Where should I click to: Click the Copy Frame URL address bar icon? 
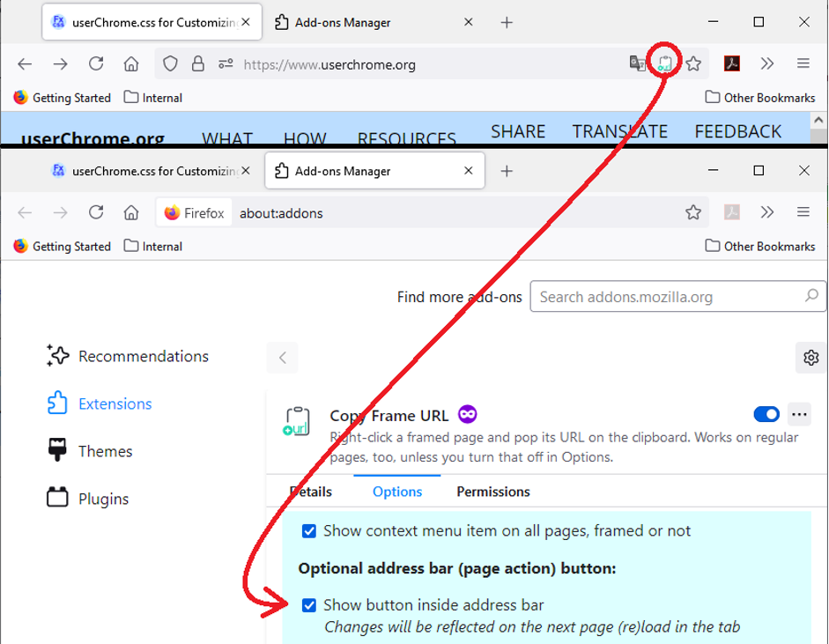[665, 63]
